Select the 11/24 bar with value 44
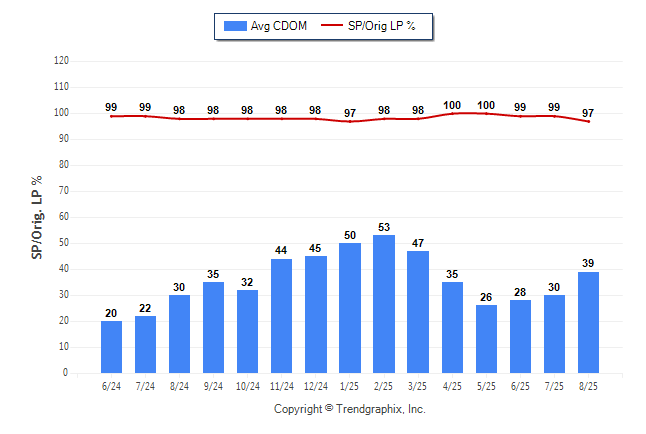Image resolution: width=646 pixels, height=434 pixels. point(281,316)
